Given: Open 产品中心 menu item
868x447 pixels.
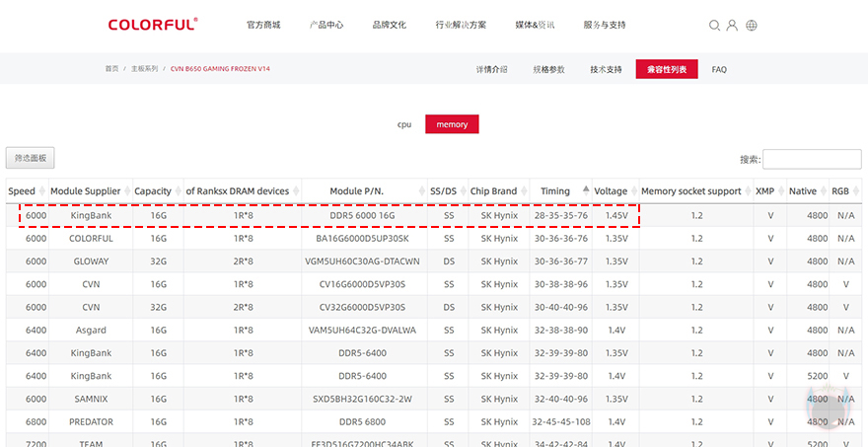Looking at the screenshot, I should tap(326, 25).
